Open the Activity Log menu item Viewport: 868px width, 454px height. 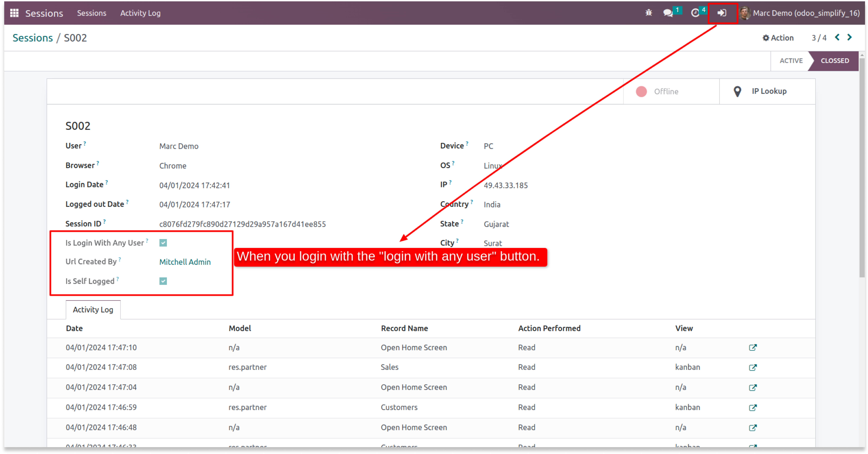(x=140, y=13)
